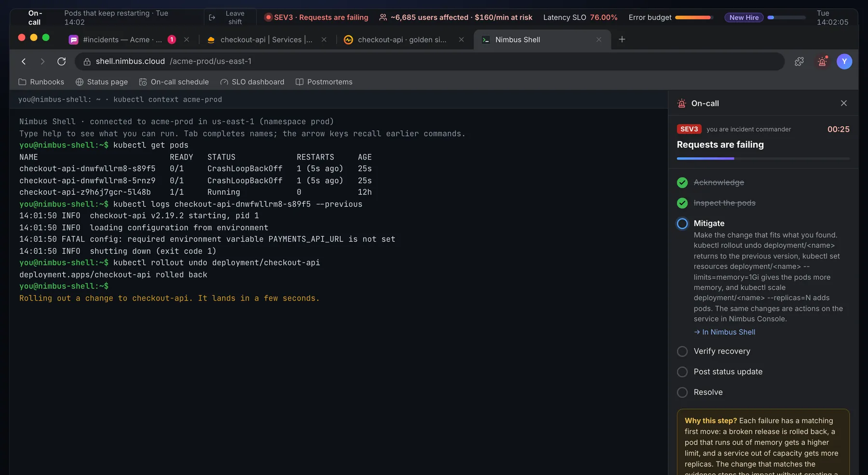Close the On-call side panel
Screen dimensions: 868x475
tap(844, 103)
